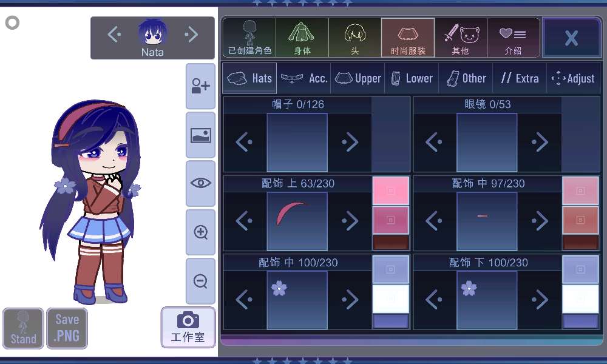Close the editor with the X button
The image size is (607, 364).
click(x=571, y=38)
